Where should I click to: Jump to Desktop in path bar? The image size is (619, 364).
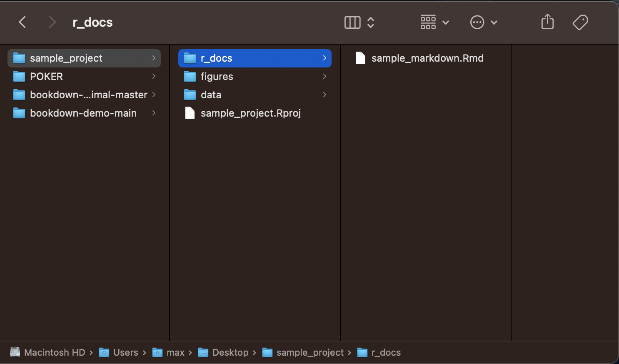coord(230,353)
